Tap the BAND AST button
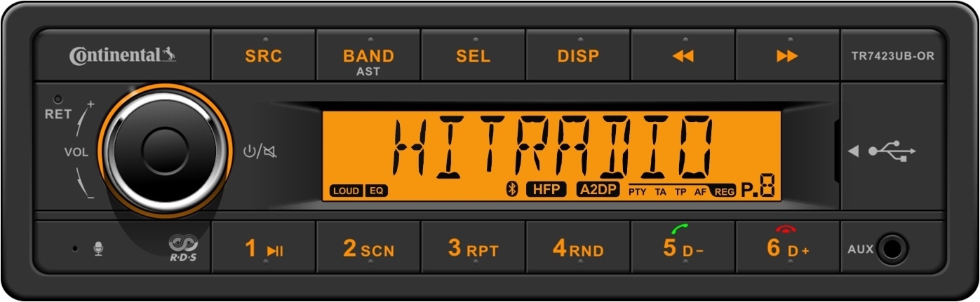 pos(368,55)
